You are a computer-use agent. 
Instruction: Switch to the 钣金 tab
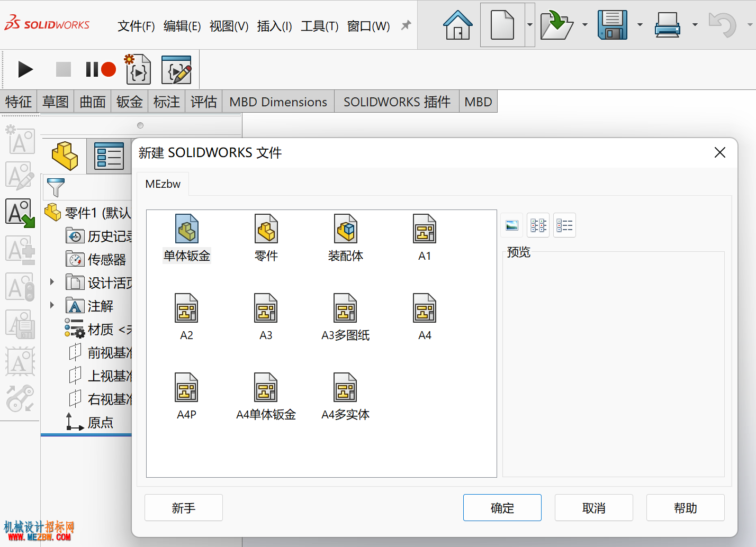tap(130, 102)
